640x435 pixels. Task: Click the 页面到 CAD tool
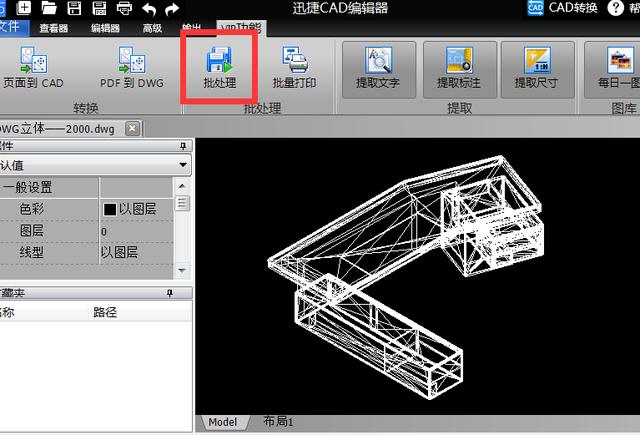tap(33, 68)
